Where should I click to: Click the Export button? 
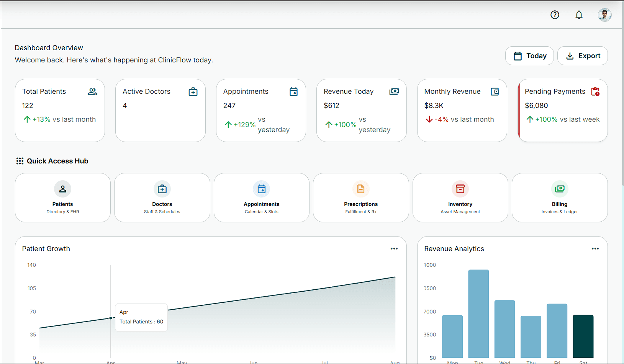pos(582,56)
